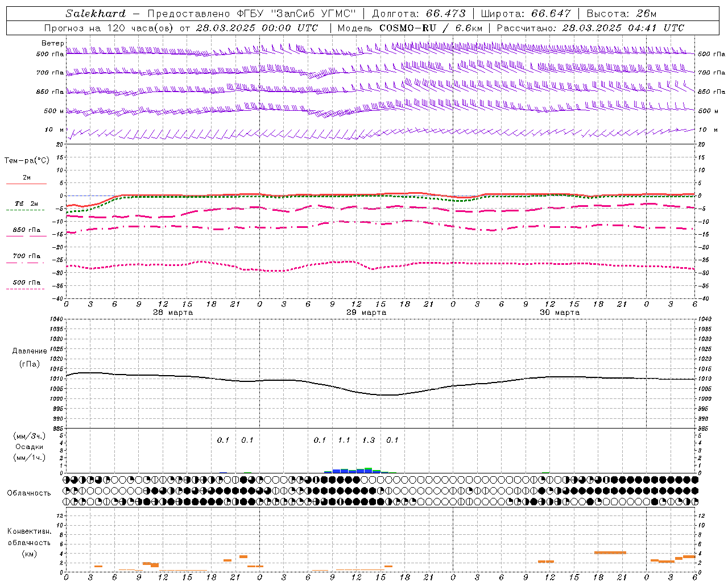Click the 'Модель COSMO-RU / 6.6км' model label
728x582 pixels.
tap(410, 28)
